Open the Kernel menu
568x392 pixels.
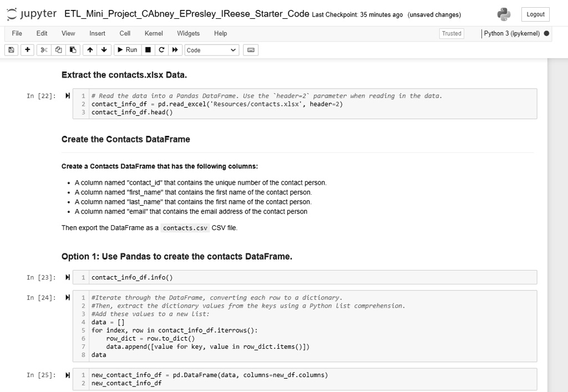pos(154,33)
